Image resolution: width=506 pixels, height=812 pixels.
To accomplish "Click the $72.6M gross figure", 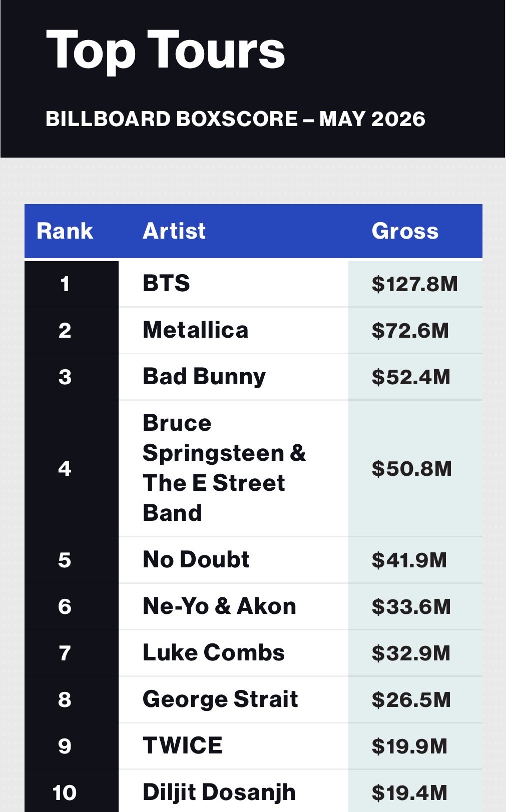I will pyautogui.click(x=410, y=331).
